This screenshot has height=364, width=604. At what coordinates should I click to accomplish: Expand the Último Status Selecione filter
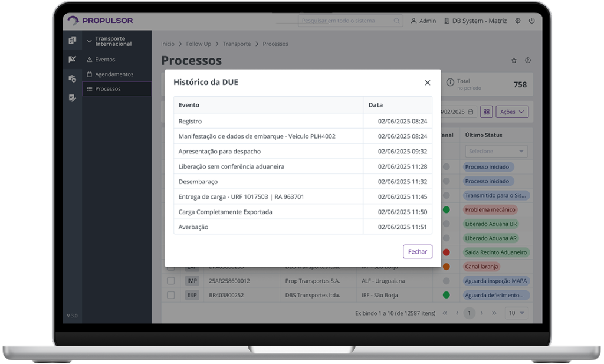(496, 152)
